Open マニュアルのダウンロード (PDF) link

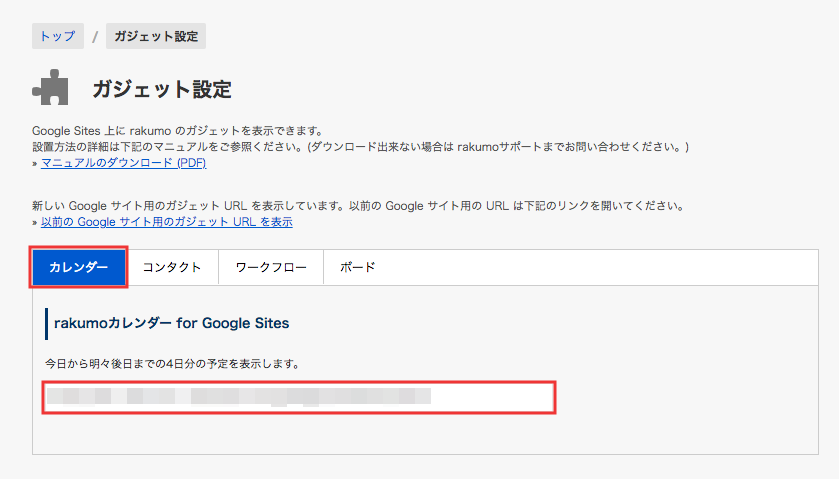click(x=124, y=163)
